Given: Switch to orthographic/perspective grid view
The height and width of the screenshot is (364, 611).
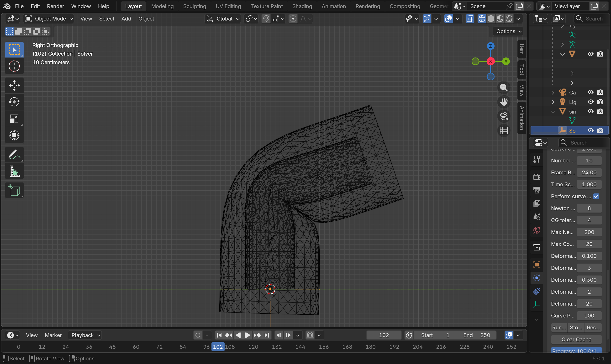Looking at the screenshot, I should click(504, 130).
